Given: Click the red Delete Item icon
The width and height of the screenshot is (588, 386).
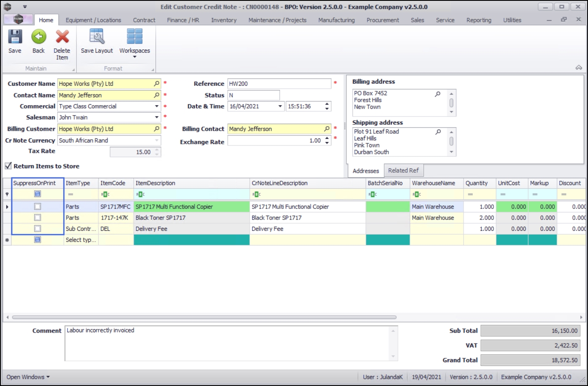Looking at the screenshot, I should [x=62, y=37].
